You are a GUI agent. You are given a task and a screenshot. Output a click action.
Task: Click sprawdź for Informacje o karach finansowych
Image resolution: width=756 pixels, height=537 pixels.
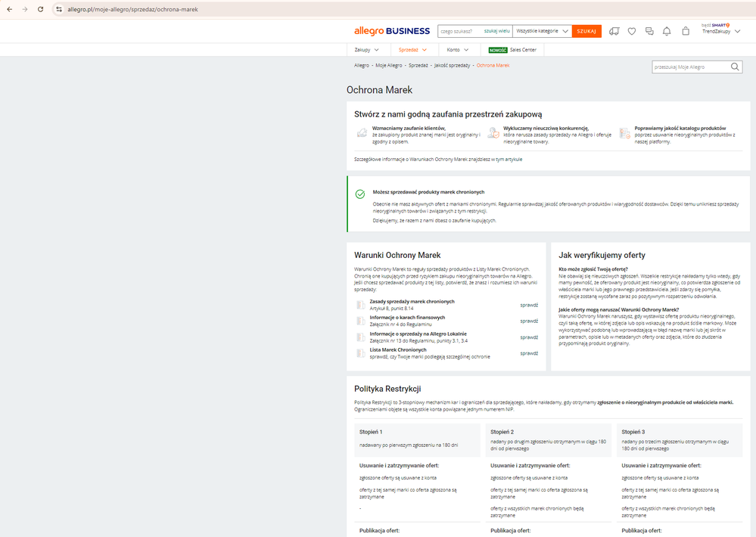529,321
